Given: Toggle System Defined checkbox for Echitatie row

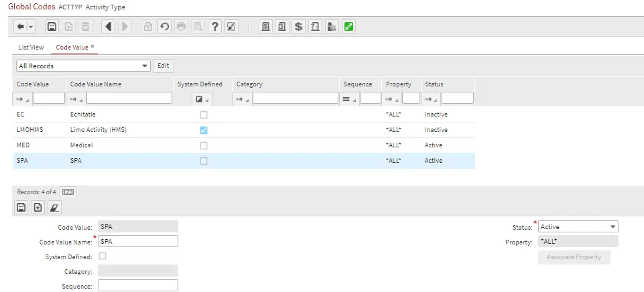Looking at the screenshot, I should coord(203,115).
